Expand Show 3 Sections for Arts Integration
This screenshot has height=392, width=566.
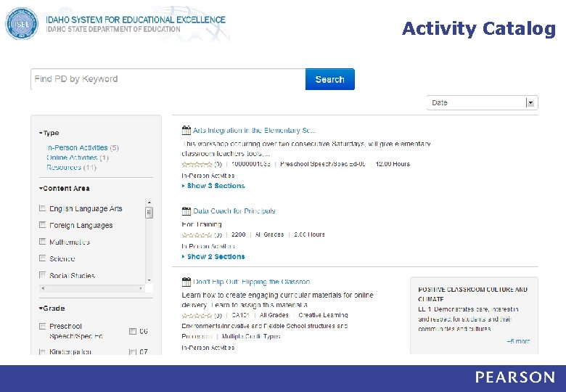213,186
